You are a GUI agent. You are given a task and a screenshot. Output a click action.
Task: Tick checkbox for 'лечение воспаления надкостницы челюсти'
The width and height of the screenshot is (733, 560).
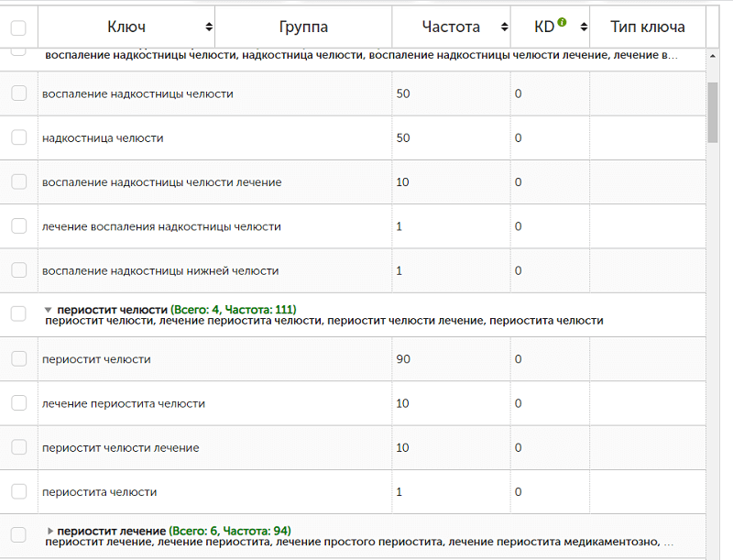tap(18, 226)
